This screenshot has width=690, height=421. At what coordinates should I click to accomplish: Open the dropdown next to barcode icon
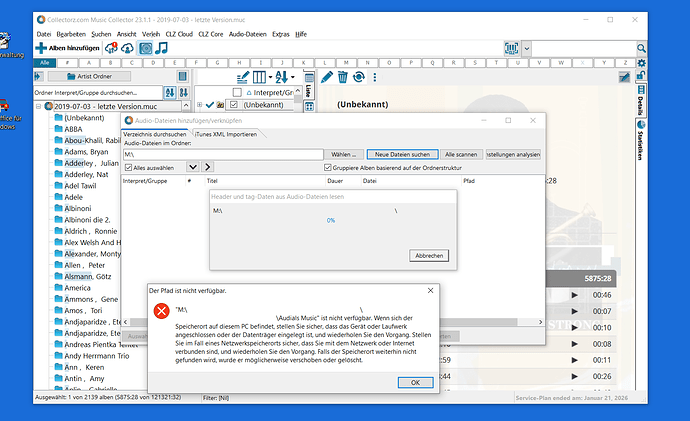coord(526,48)
